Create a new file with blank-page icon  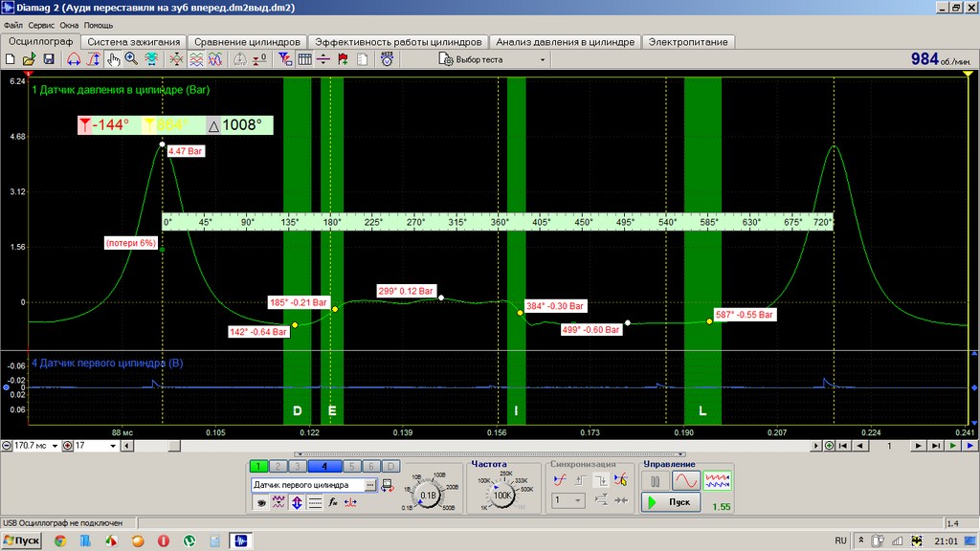click(10, 59)
